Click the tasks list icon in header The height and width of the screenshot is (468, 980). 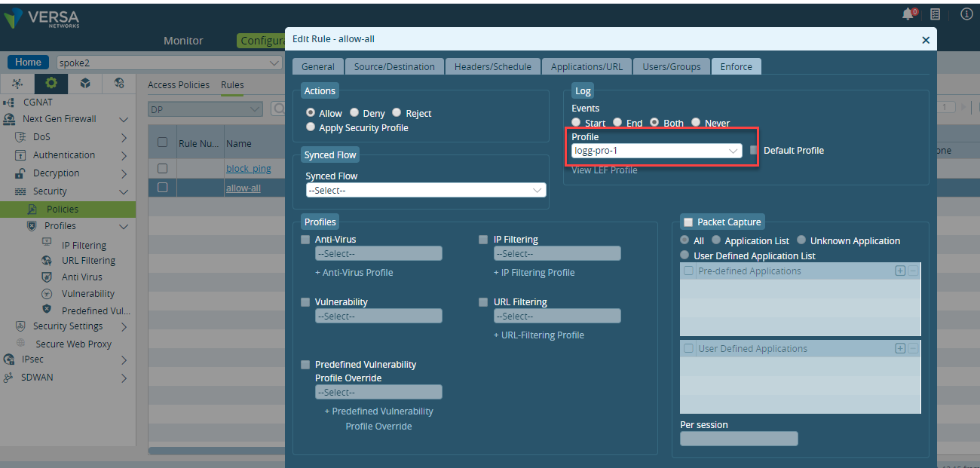936,14
